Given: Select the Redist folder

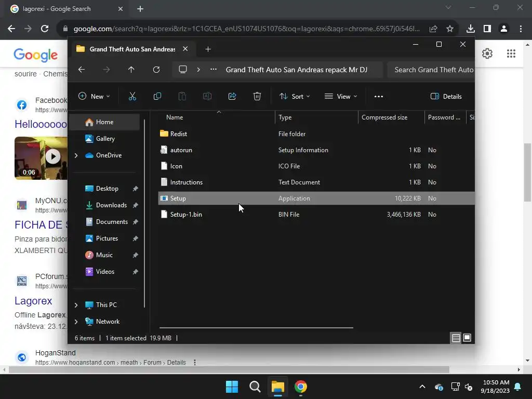Looking at the screenshot, I should click(x=316, y=134).
